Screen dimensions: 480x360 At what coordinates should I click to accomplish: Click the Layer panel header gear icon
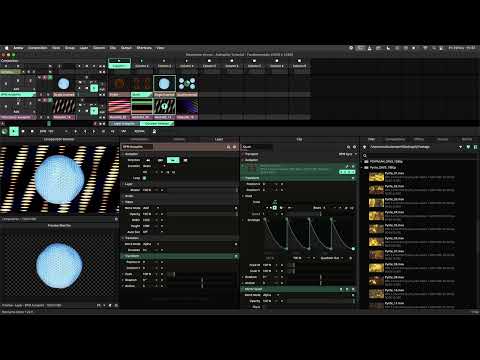(x=235, y=147)
